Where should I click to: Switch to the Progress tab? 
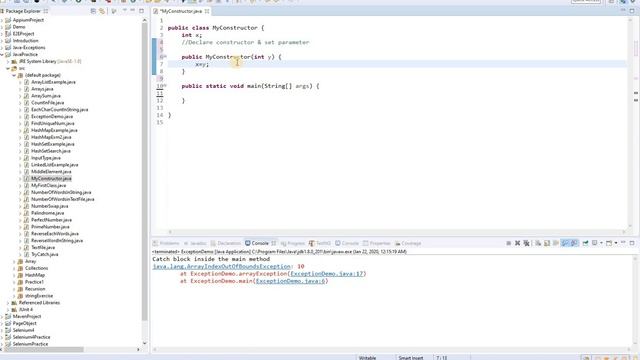[x=293, y=243]
